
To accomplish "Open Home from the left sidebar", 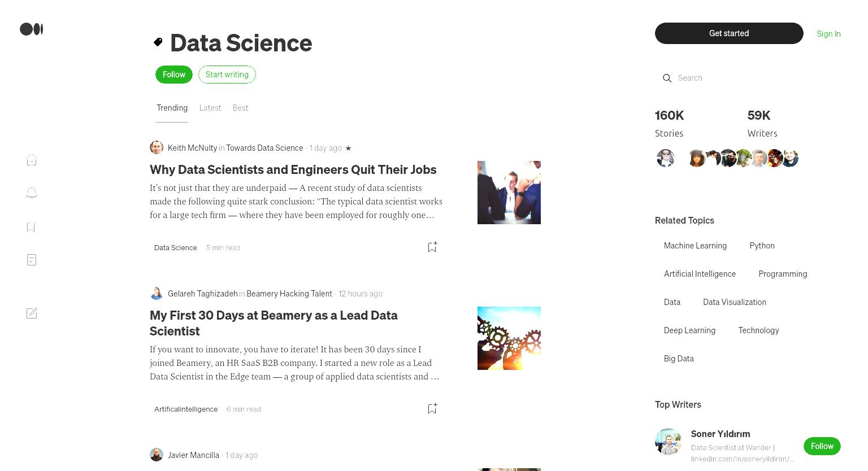I will 32,160.
